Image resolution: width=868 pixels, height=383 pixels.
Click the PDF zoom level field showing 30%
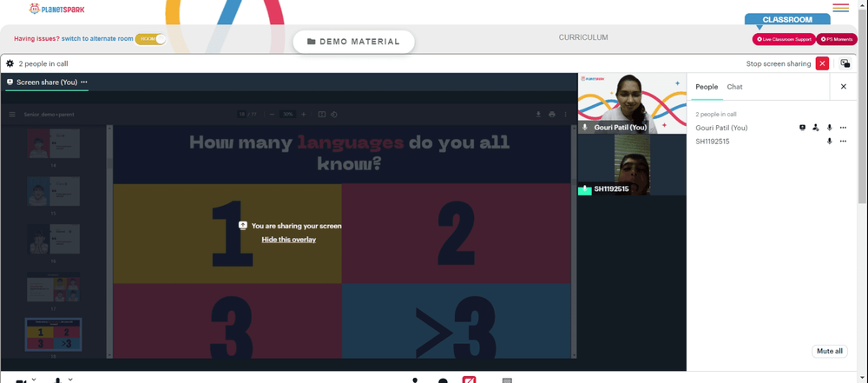(288, 114)
